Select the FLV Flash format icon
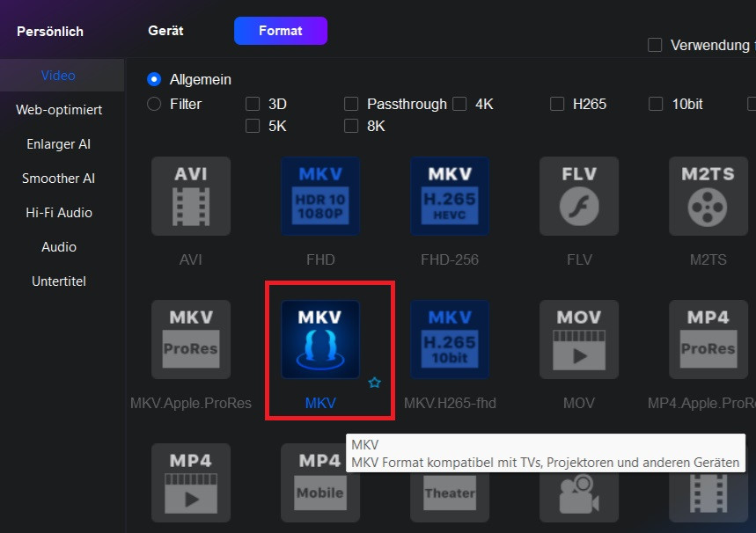 point(578,196)
